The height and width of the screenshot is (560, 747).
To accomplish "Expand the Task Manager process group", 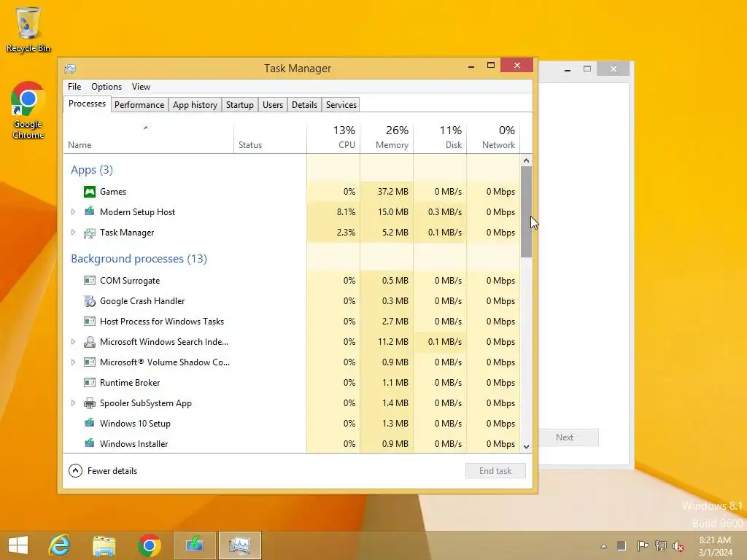I will pyautogui.click(x=73, y=233).
